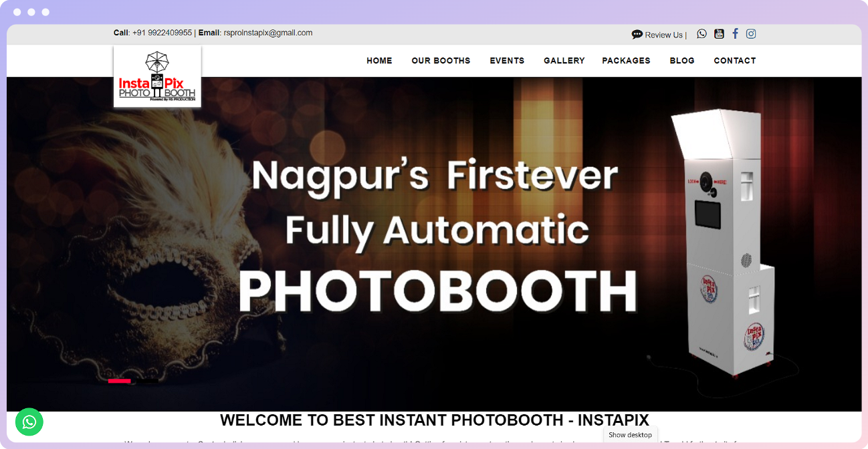Click the rsproinstapix@gmail.com email link

(267, 33)
